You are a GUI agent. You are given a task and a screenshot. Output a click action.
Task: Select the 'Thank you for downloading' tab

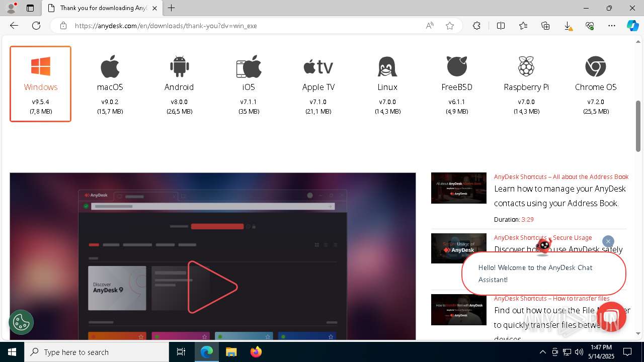click(102, 8)
